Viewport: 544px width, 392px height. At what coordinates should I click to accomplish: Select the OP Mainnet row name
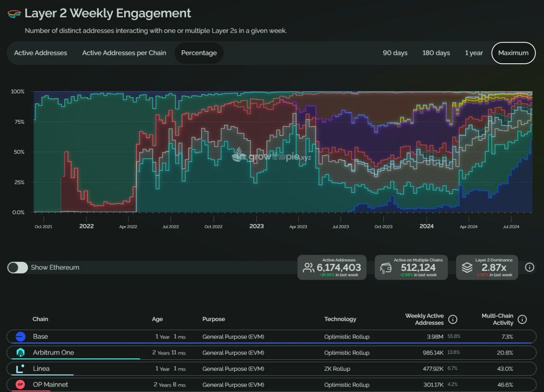51,384
